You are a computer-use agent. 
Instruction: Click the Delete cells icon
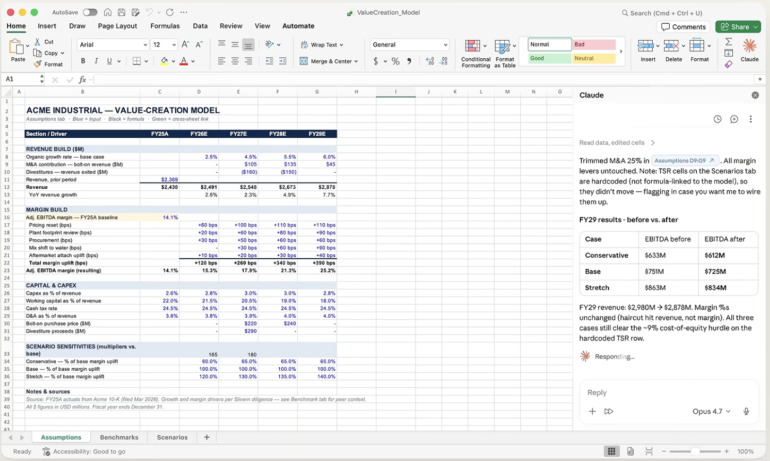[x=671, y=46]
